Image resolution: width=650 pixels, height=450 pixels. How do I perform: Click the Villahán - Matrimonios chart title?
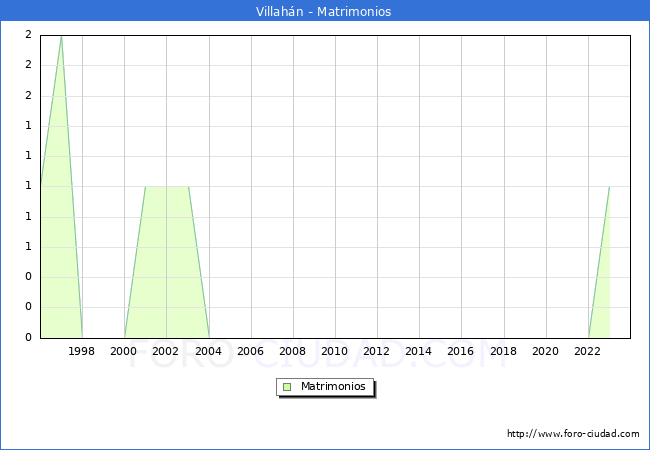(x=323, y=11)
